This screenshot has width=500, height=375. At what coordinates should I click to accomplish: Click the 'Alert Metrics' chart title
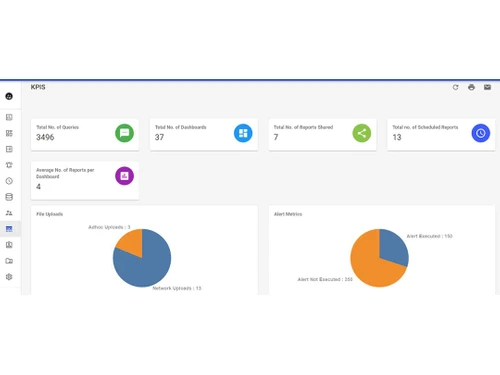[x=288, y=214]
